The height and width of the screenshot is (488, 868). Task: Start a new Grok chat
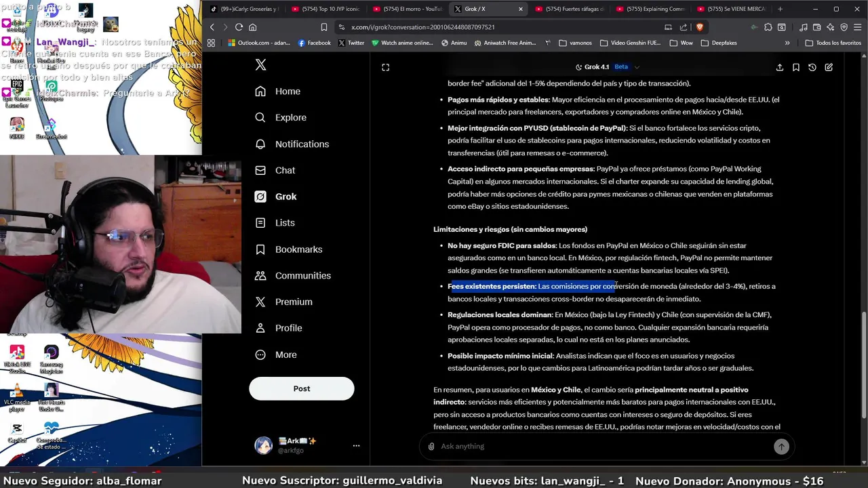pyautogui.click(x=829, y=67)
